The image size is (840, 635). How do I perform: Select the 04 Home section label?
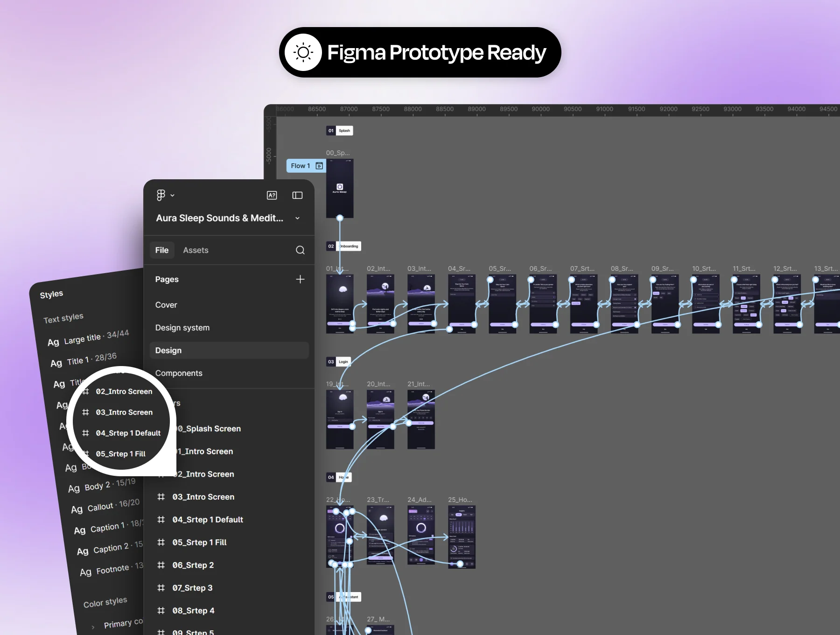[339, 477]
